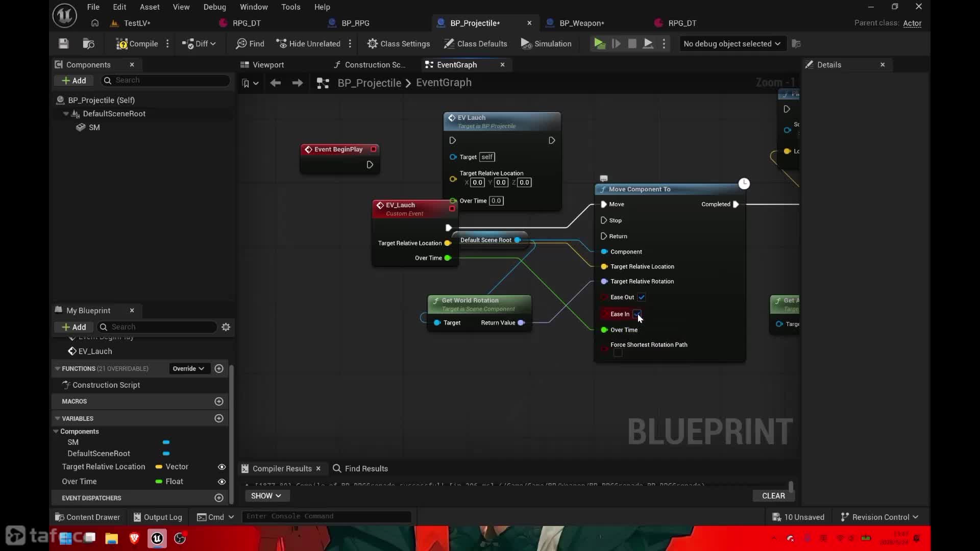980x551 pixels.
Task: Open Class Settings
Action: 399,44
